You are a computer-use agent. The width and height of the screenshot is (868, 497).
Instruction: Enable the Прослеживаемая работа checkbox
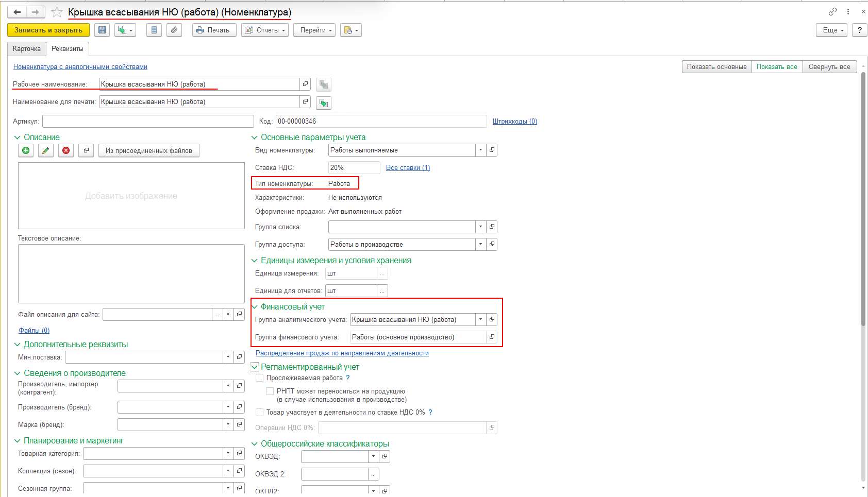[260, 378]
